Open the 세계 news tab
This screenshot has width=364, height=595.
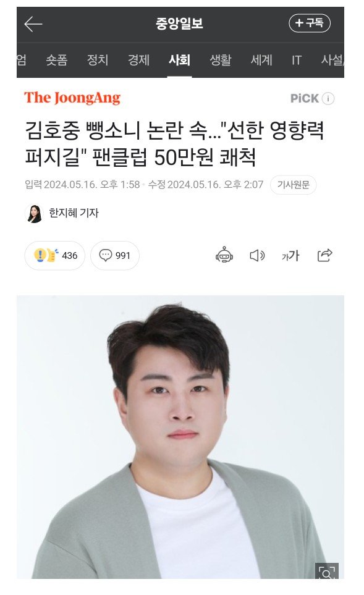[261, 60]
